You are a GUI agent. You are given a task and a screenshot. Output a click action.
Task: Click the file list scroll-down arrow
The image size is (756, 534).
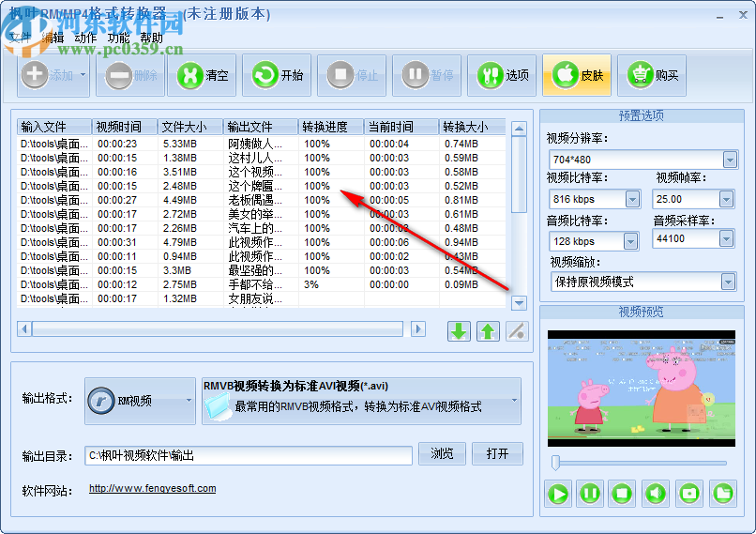tap(519, 303)
